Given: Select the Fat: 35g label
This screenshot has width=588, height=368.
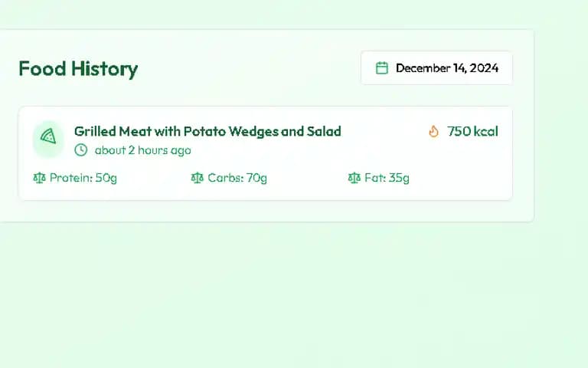Looking at the screenshot, I should click(x=387, y=178).
